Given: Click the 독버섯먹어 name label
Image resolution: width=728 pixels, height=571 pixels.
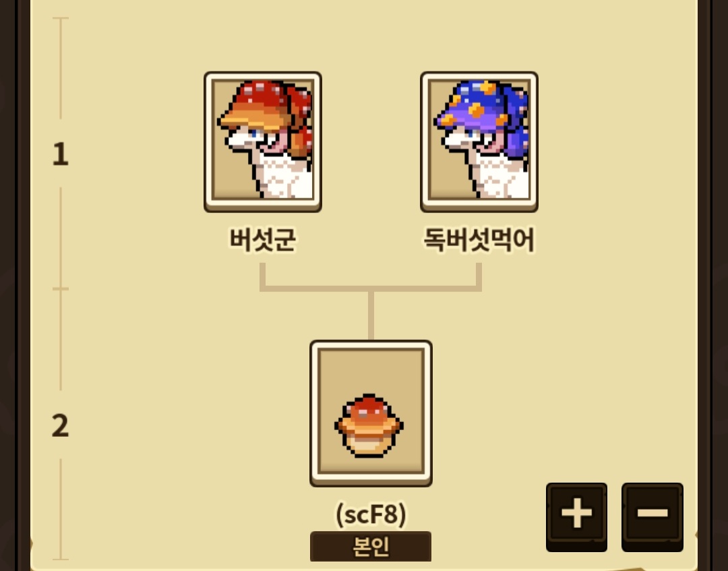Looking at the screenshot, I should click(x=479, y=239).
